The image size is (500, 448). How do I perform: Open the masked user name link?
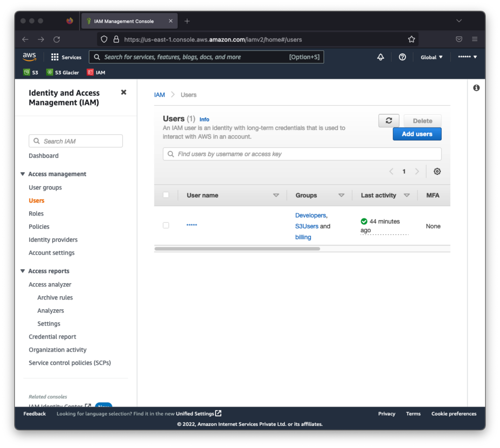(191, 225)
